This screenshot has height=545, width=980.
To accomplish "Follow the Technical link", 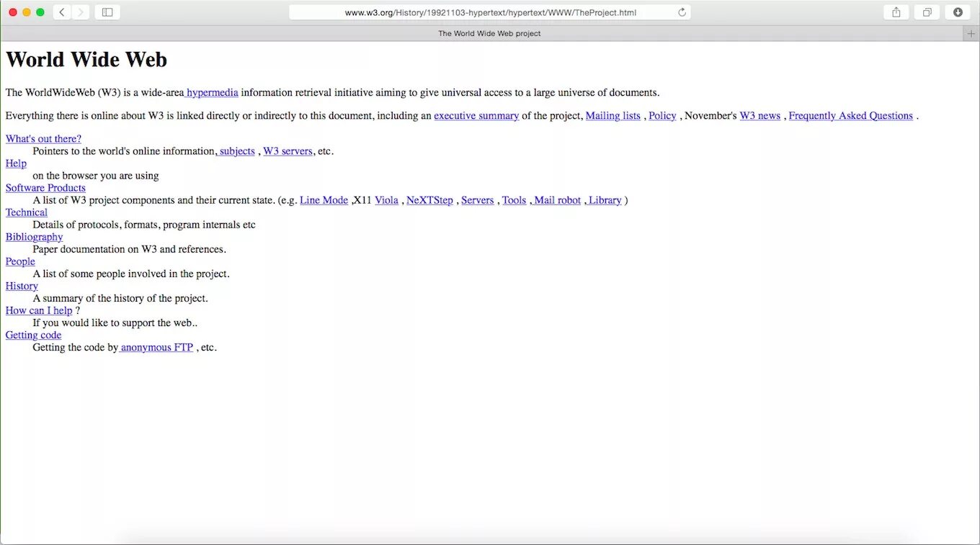I will [27, 212].
